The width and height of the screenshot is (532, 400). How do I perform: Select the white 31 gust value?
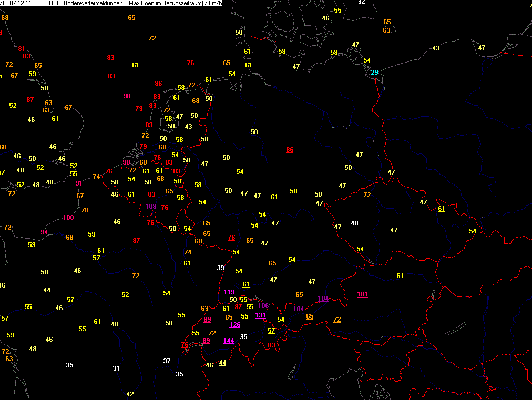(116, 368)
